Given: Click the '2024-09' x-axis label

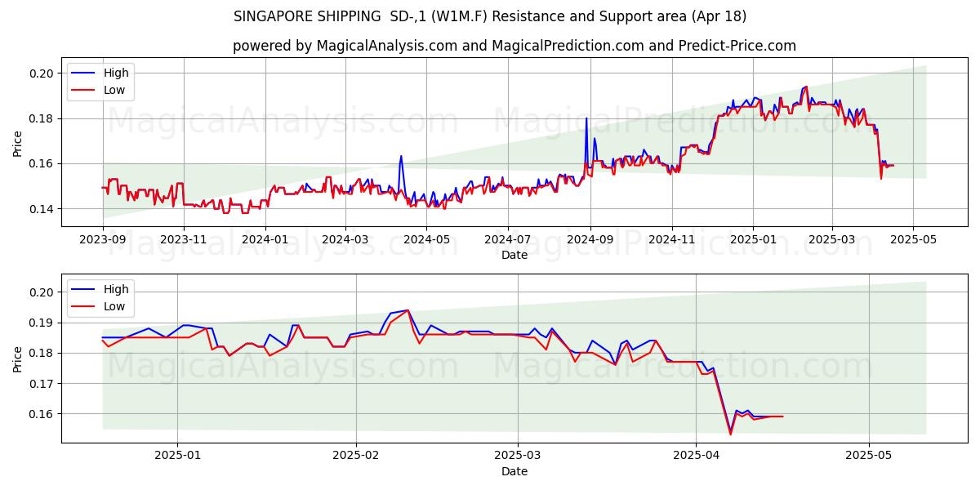Looking at the screenshot, I should (x=591, y=239).
